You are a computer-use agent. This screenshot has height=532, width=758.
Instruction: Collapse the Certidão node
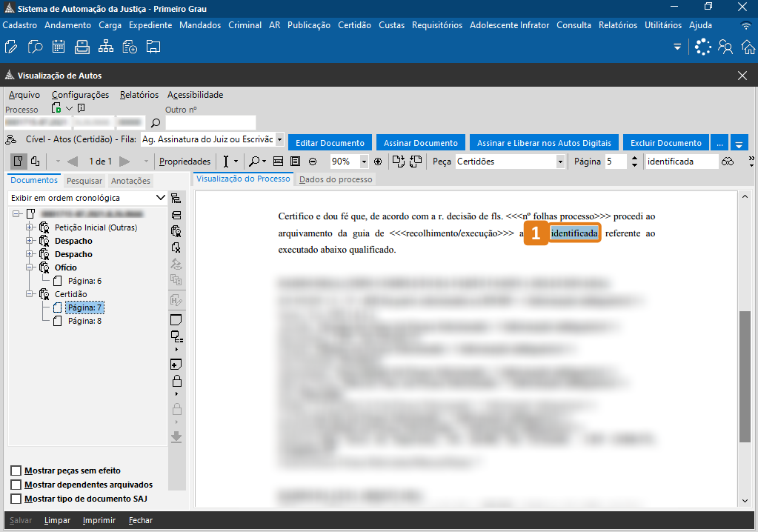pos(30,293)
